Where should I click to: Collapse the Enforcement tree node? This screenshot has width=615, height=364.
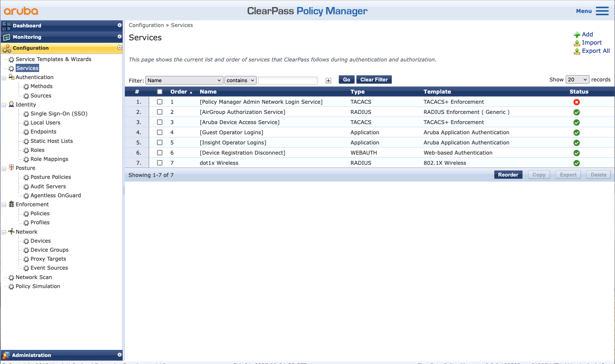click(4, 205)
